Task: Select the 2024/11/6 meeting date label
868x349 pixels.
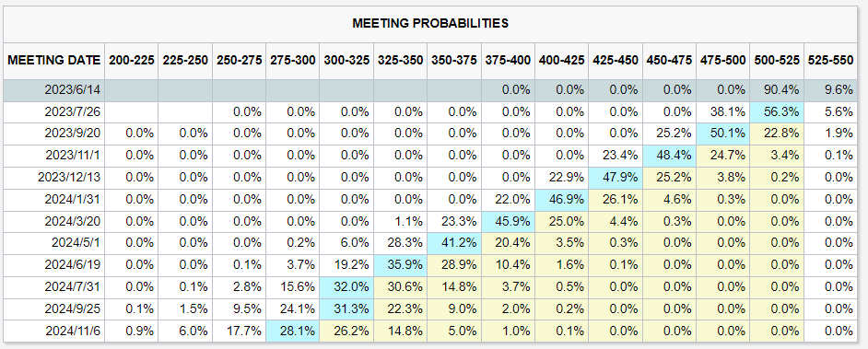Action: click(73, 331)
